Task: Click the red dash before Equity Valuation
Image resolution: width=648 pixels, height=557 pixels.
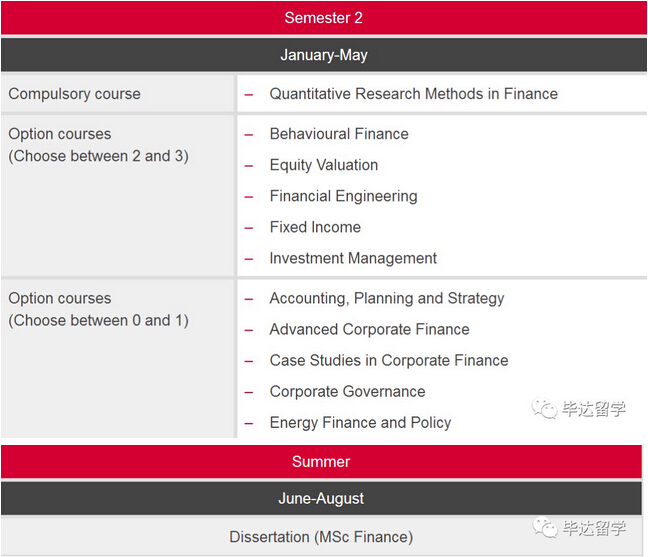Action: [248, 167]
